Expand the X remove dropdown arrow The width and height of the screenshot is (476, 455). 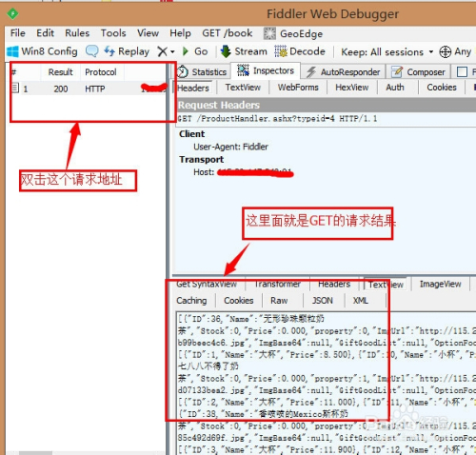tap(172, 51)
